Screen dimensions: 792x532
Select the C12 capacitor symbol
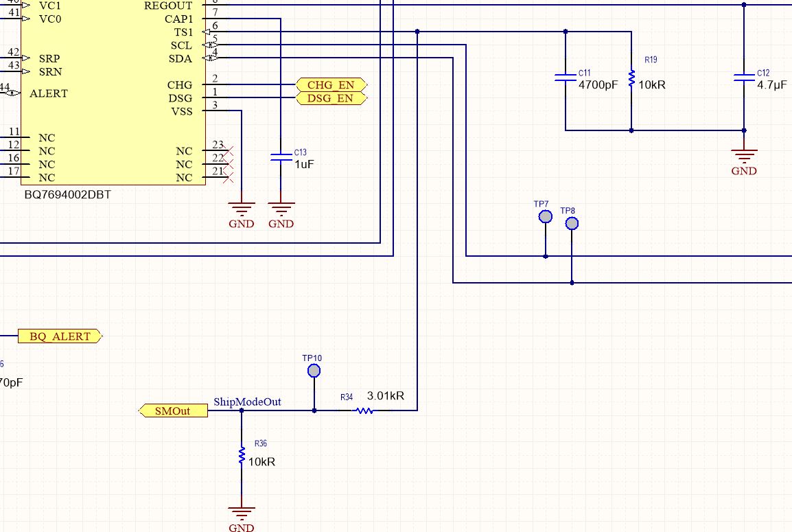tap(744, 78)
